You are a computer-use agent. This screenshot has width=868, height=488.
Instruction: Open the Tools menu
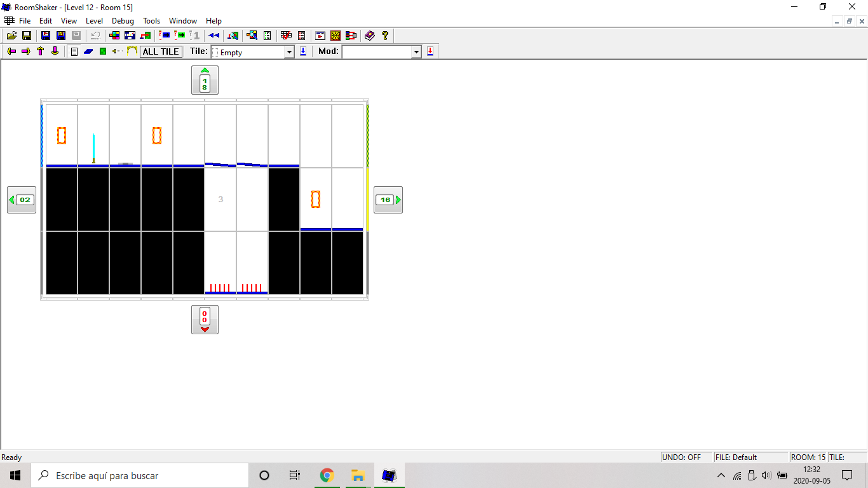click(151, 21)
